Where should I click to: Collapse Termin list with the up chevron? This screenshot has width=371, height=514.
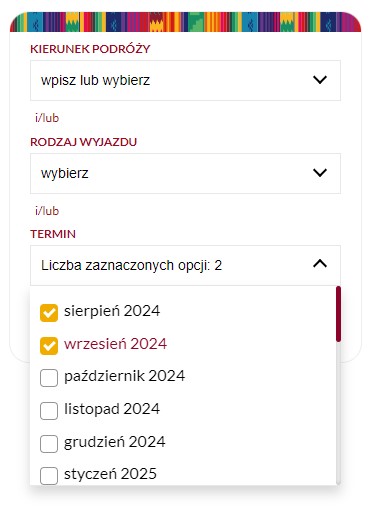click(x=320, y=264)
